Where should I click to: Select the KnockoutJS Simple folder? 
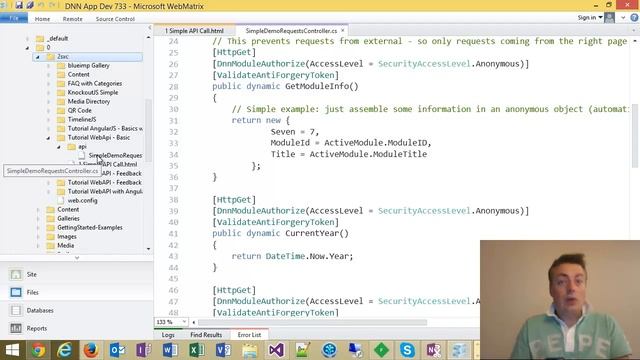pos(93,92)
